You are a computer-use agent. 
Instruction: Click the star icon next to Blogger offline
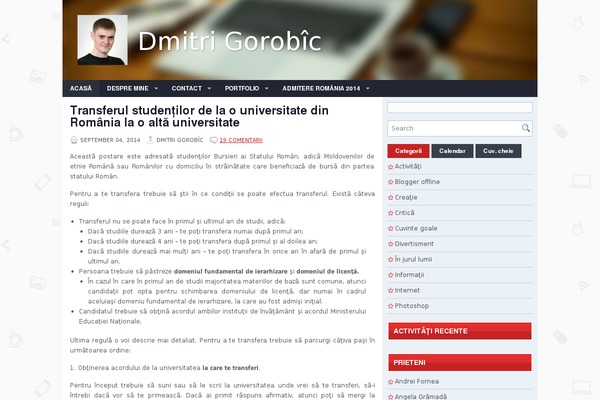(391, 182)
